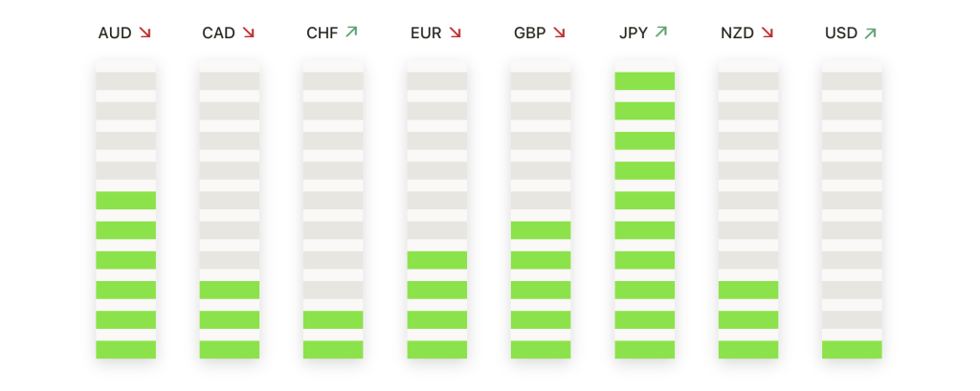This screenshot has width=980, height=391.
Task: Click the red down arrow beside CAD
Action: coord(249,33)
